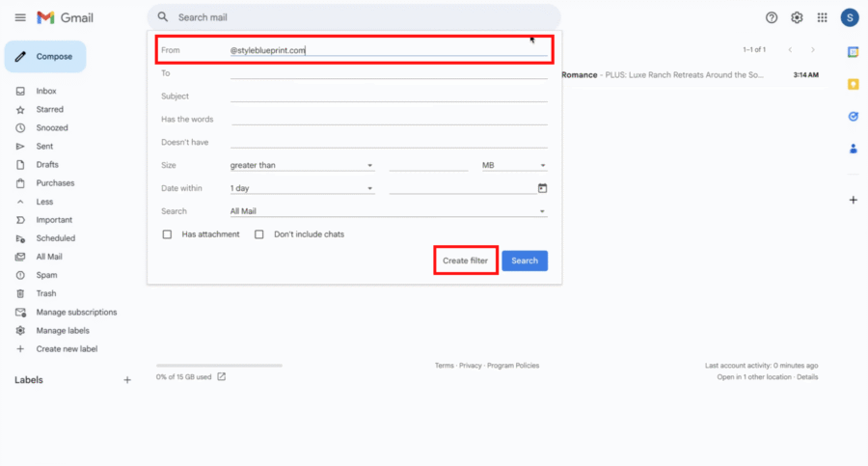Viewport: 868px width, 466px height.
Task: Open Contacts side panel icon
Action: 854,149
